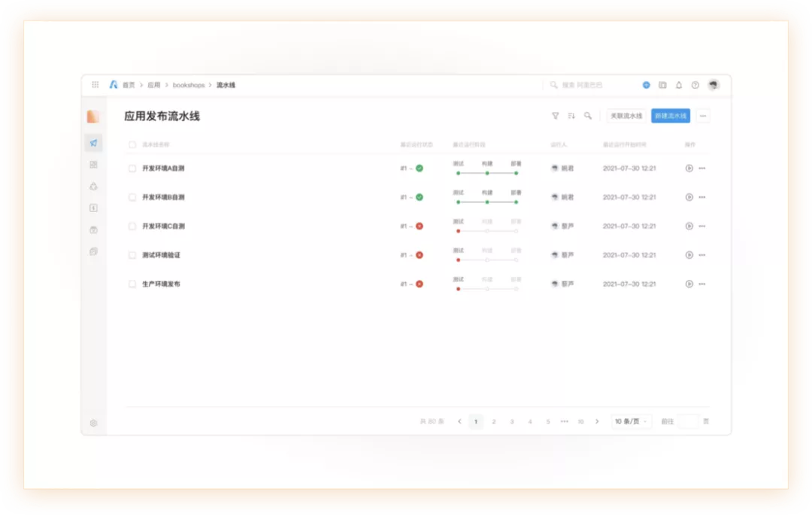
Task: Select the pipelines icon in the left sidebar
Action: [x=93, y=142]
